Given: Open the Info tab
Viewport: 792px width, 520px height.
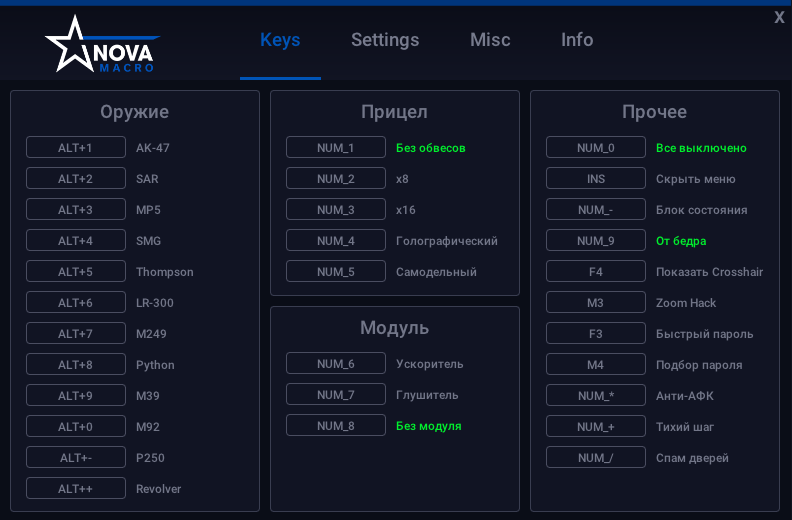Looking at the screenshot, I should pos(577,40).
